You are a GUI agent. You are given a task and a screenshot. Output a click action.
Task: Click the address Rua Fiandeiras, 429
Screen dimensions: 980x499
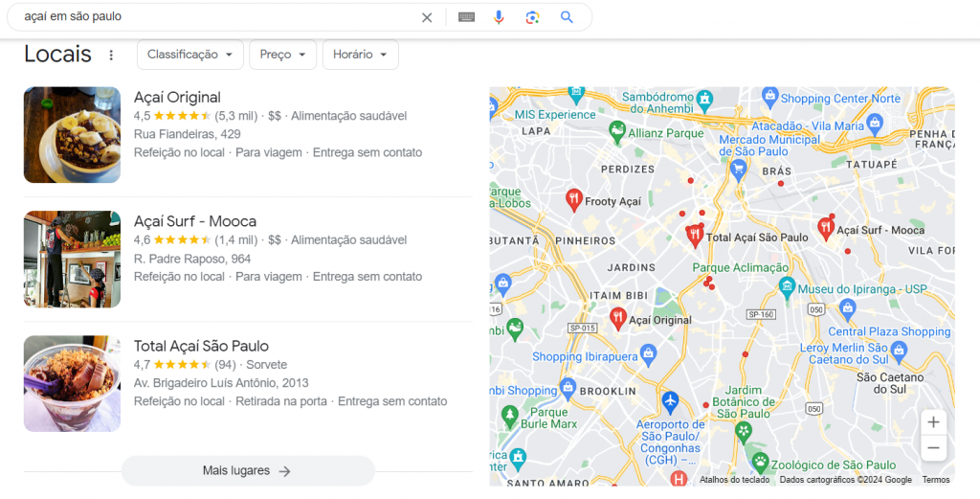pyautogui.click(x=187, y=134)
